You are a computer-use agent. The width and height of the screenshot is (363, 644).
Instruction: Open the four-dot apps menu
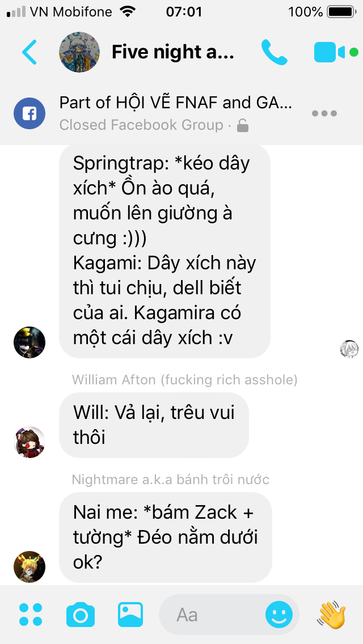[x=31, y=615]
